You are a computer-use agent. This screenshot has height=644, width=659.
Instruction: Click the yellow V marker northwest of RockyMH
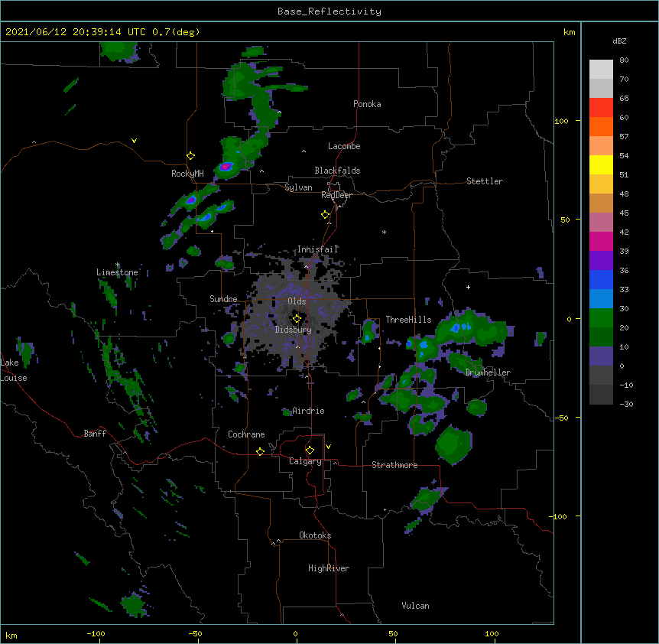click(x=134, y=141)
